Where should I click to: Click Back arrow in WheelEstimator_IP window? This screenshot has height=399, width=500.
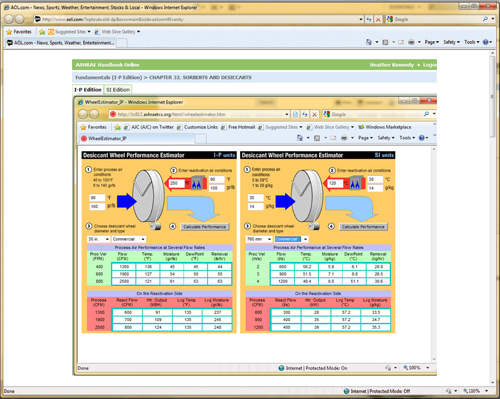point(83,114)
